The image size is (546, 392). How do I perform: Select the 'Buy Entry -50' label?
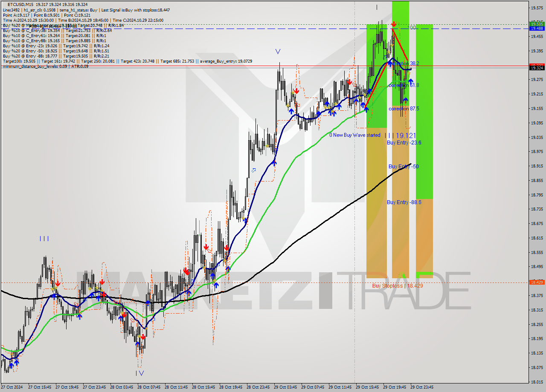click(404, 167)
